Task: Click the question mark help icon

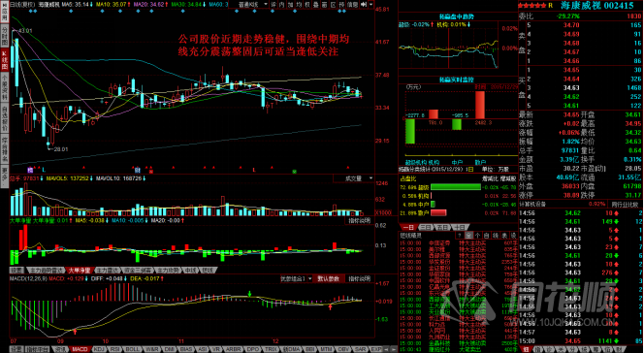Action: point(460,236)
